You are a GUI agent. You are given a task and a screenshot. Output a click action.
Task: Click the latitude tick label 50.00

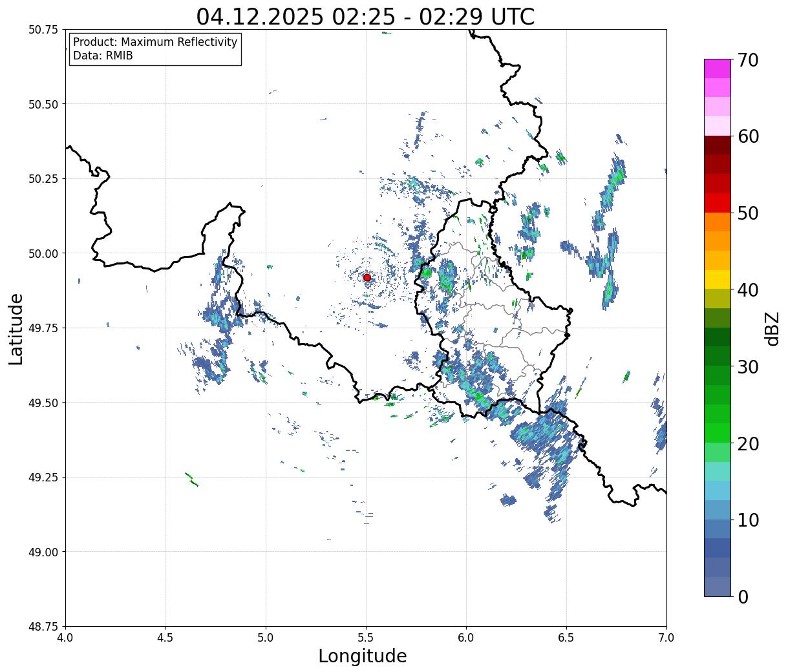coord(43,253)
